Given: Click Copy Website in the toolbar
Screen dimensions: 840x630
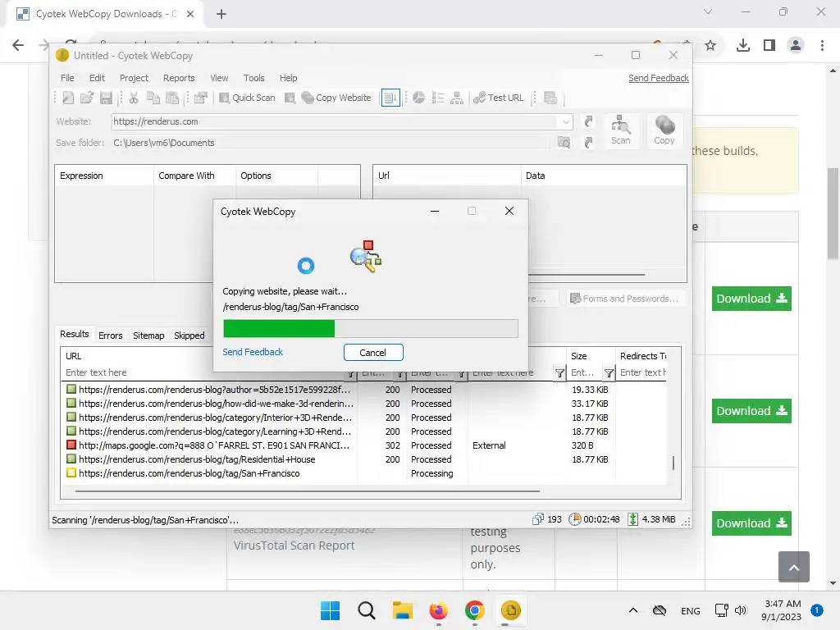Looking at the screenshot, I should coord(336,98).
